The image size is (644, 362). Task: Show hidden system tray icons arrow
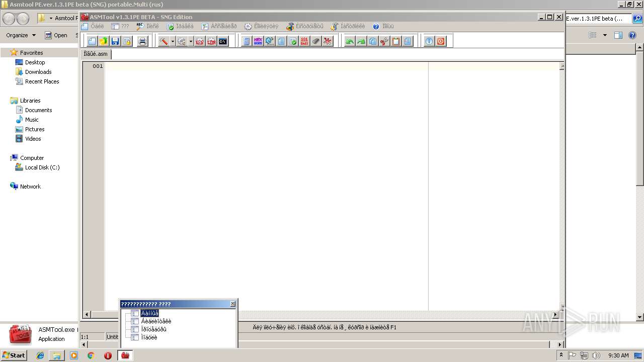pyautogui.click(x=561, y=355)
